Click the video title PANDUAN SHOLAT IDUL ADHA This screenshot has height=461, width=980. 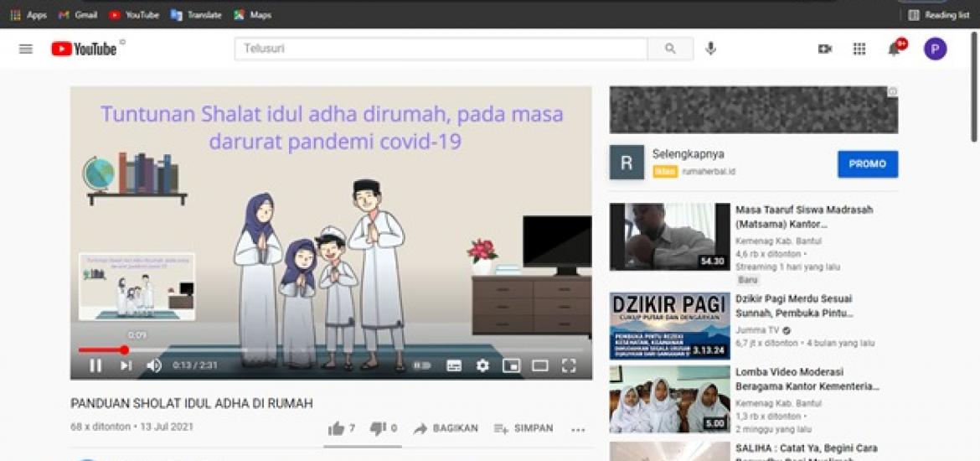click(x=192, y=403)
